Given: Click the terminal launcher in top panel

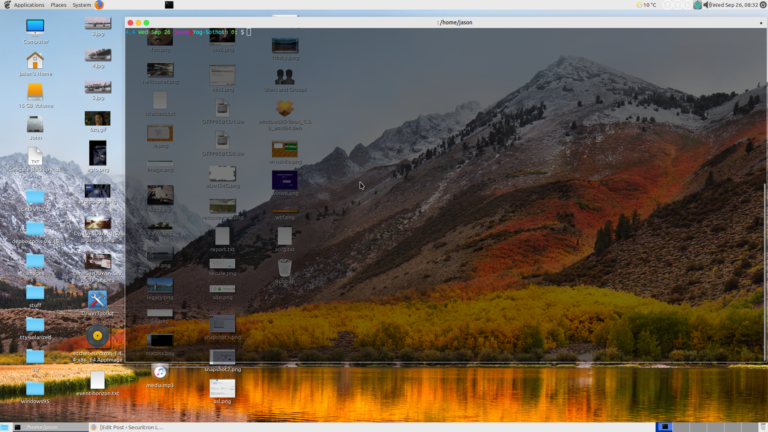Looking at the screenshot, I should (x=169, y=5).
